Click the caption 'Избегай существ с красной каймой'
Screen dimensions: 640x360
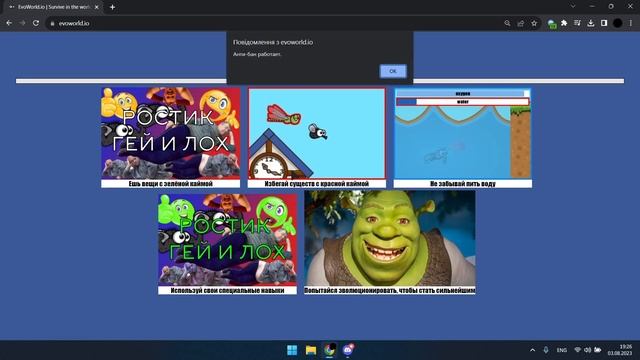click(x=317, y=184)
